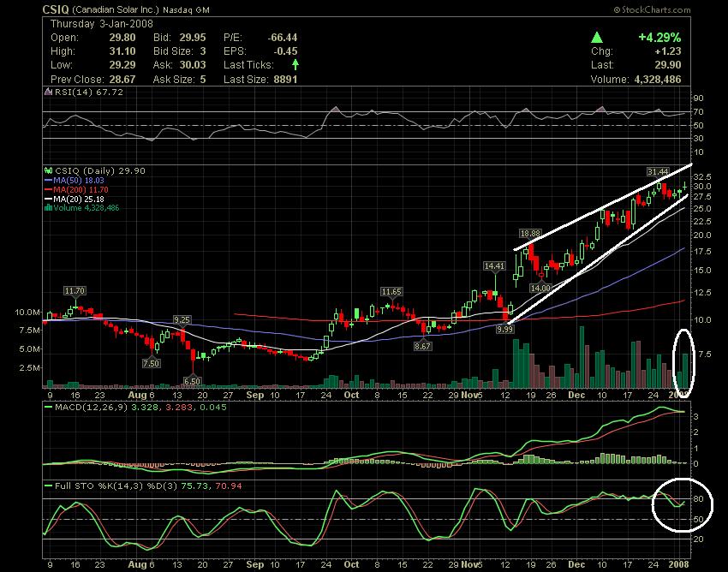
Task: Click the 9.99 low price tag
Action: 505,329
